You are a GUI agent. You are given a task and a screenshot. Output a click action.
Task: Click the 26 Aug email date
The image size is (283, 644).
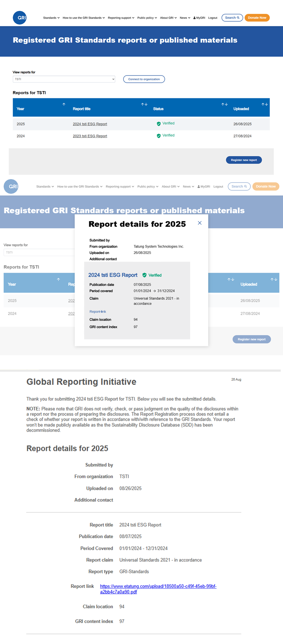(x=236, y=380)
